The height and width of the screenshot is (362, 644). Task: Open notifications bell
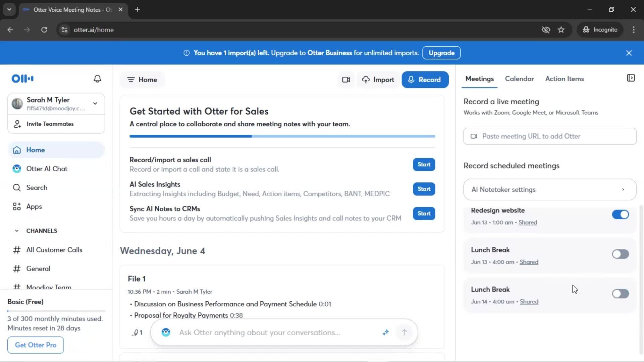click(x=97, y=79)
